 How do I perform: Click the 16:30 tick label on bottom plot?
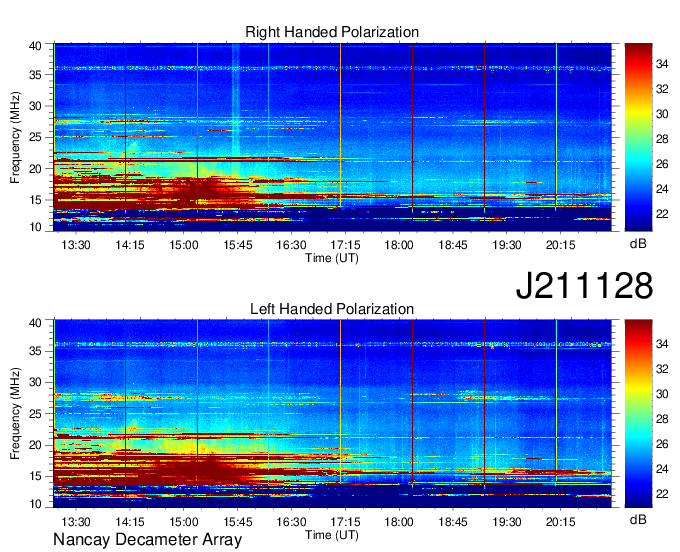(x=291, y=522)
